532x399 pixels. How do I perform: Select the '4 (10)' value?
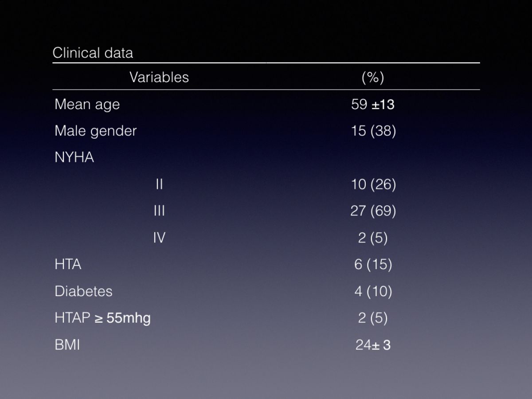pyautogui.click(x=373, y=291)
